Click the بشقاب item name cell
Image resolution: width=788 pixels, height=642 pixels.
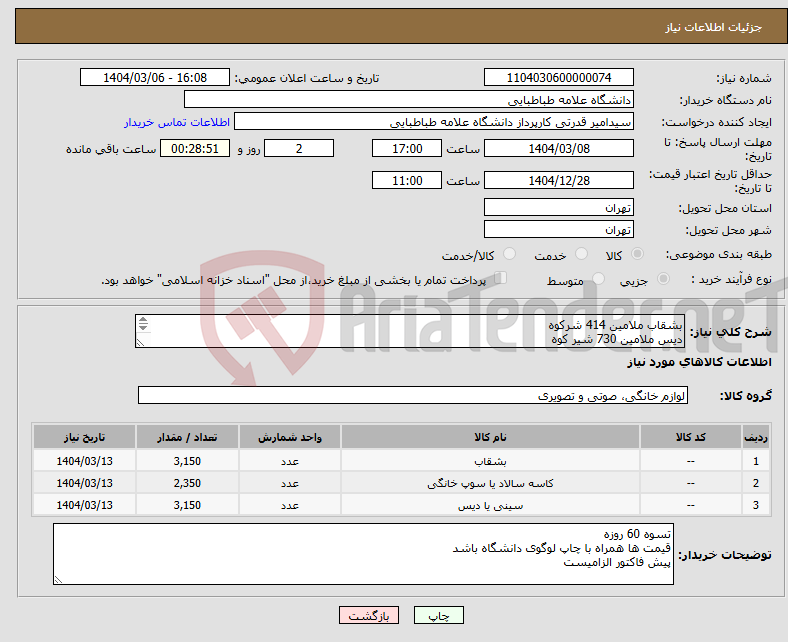(x=490, y=461)
